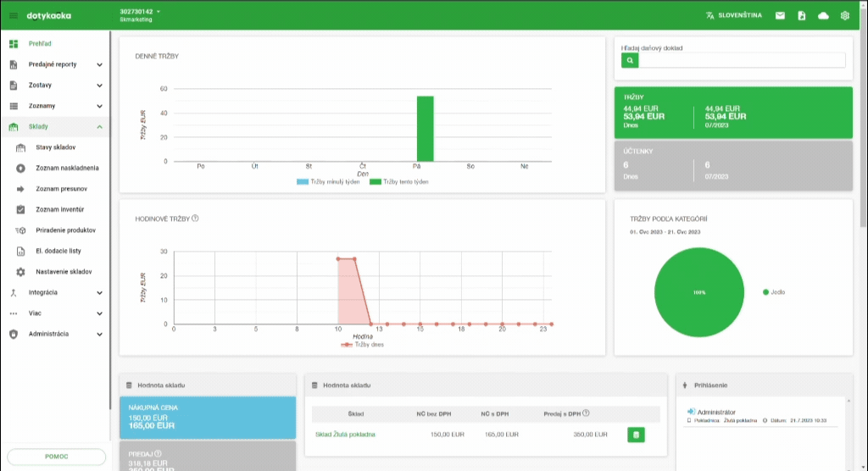Click the green Tržby card

[733, 113]
